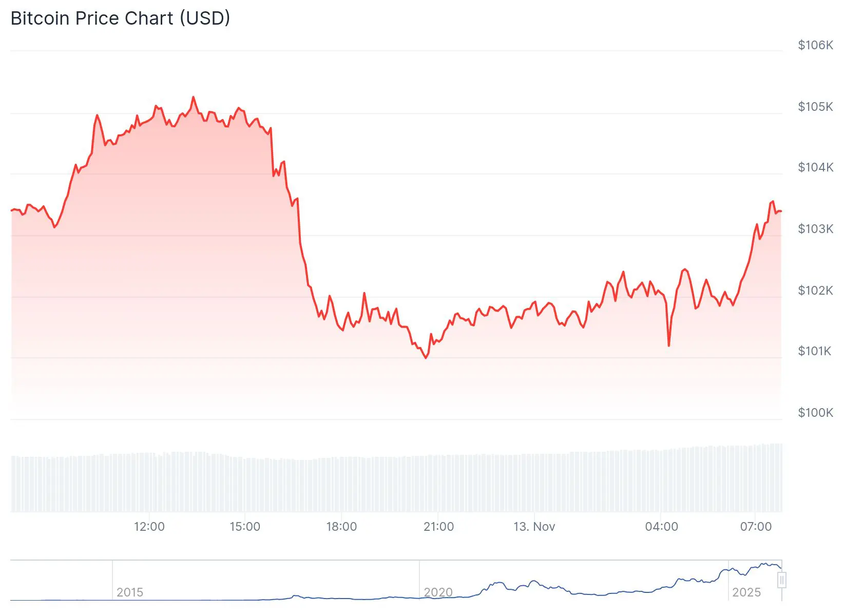Select the 2020 label in the navigator
The height and width of the screenshot is (616, 844).
pos(438,592)
